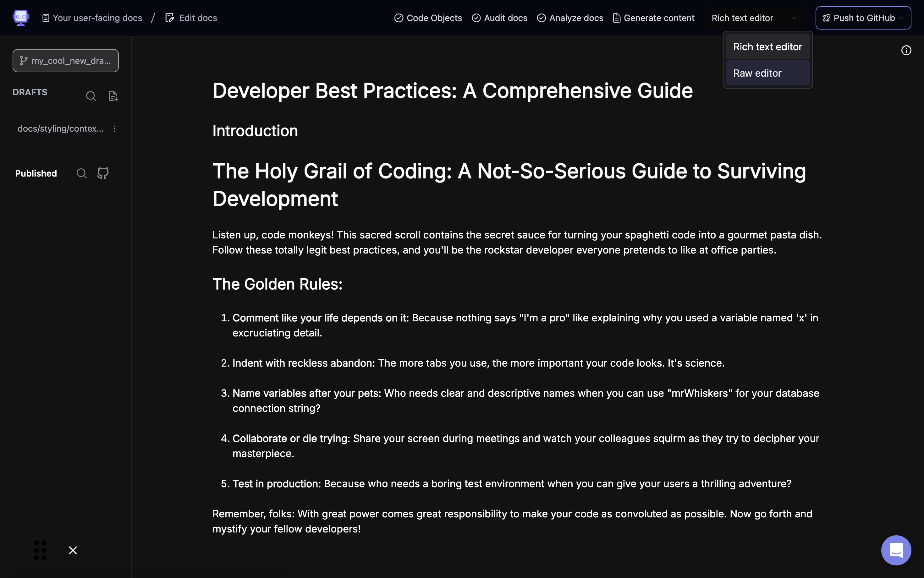
Task: Choose Rich text editor menu option
Action: pyautogui.click(x=767, y=46)
